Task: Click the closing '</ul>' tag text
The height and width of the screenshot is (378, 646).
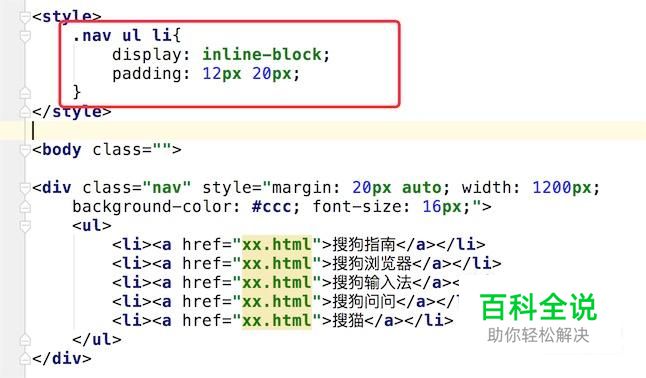Action: (96, 340)
